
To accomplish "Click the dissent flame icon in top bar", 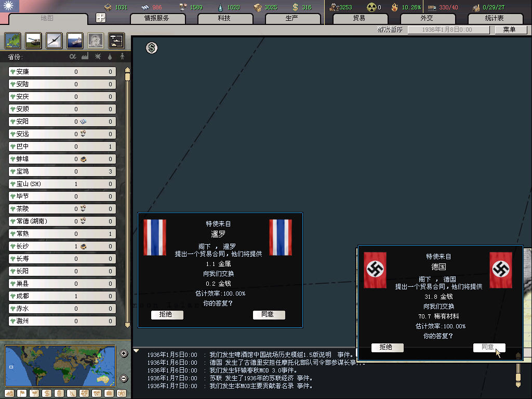I will (x=395, y=7).
